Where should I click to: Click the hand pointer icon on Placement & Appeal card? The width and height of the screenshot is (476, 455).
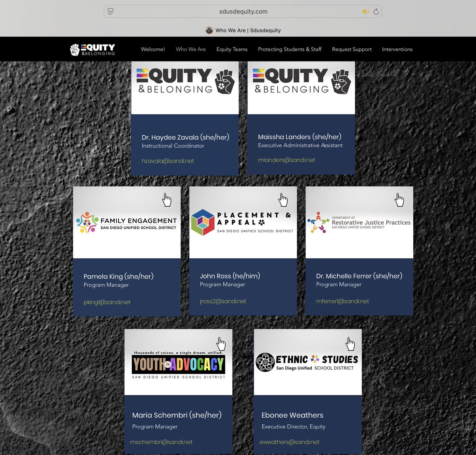283,200
